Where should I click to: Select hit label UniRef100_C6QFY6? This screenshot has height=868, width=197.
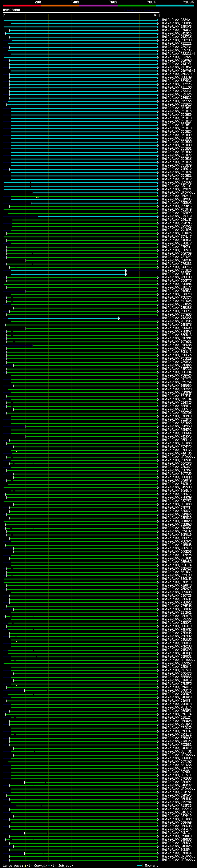(177, 538)
